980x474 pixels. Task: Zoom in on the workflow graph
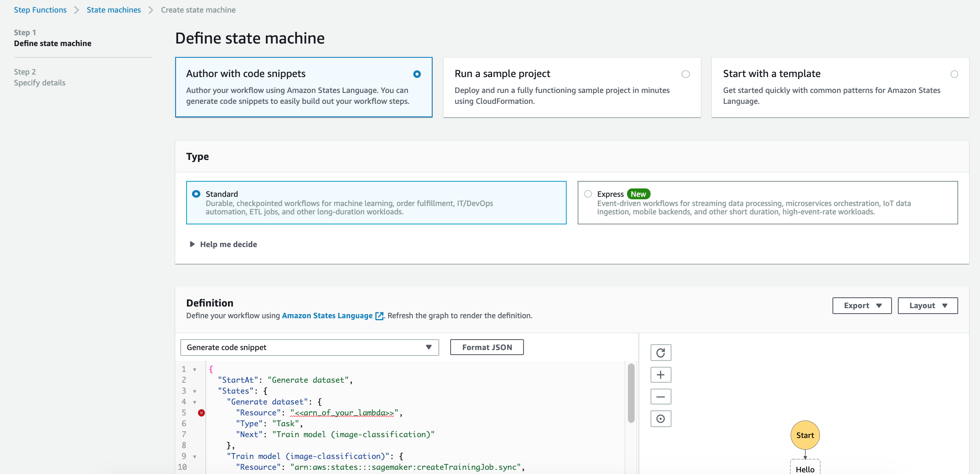(661, 375)
